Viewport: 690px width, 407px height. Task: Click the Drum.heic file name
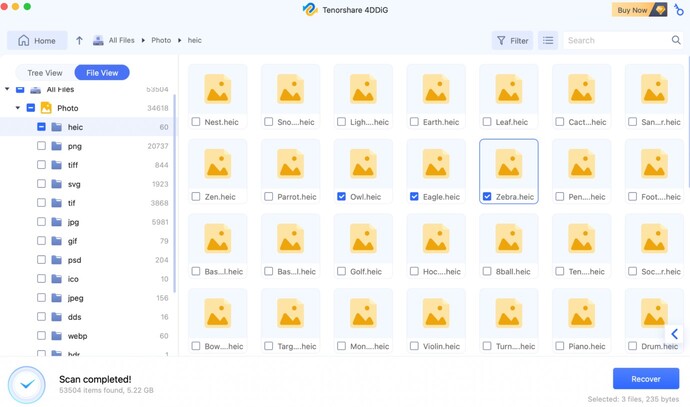pyautogui.click(x=659, y=346)
